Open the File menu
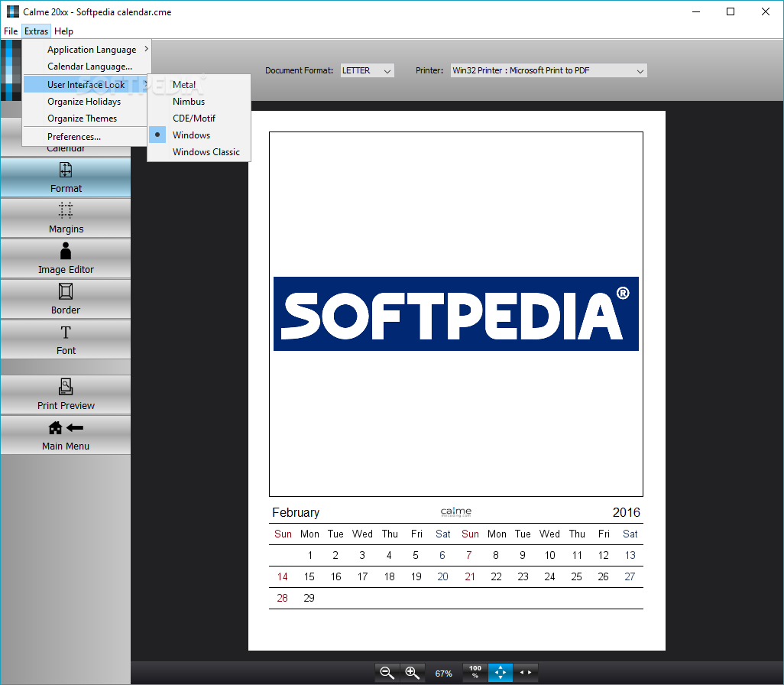 coord(11,31)
